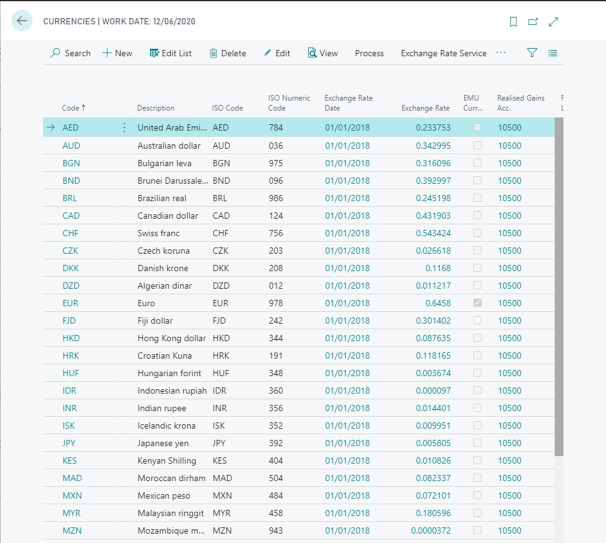
Task: Toggle EMU Currency checkbox for EUR
Action: [477, 303]
